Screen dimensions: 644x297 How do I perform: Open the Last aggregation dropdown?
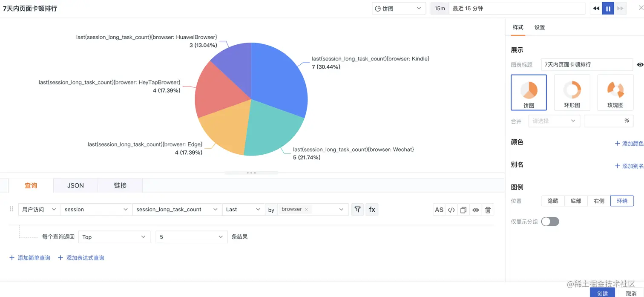244,209
